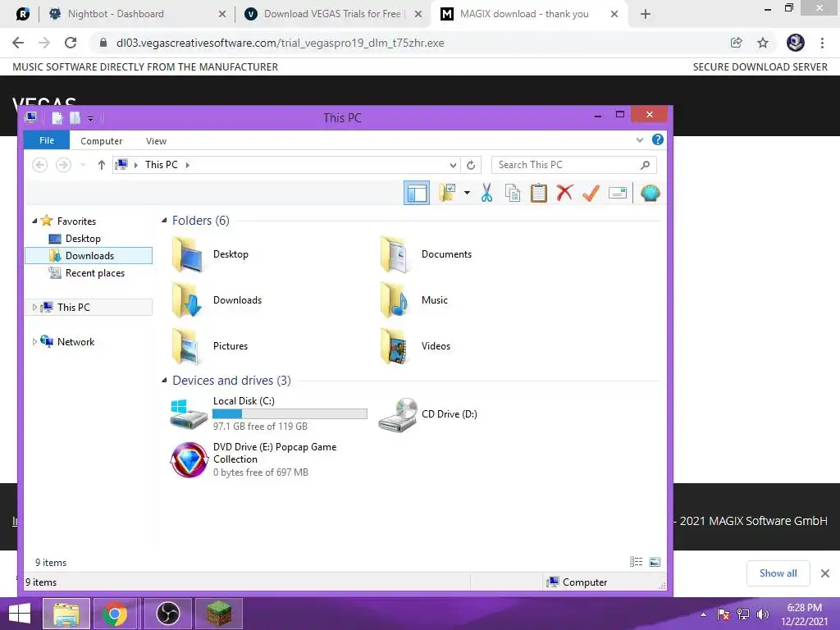Click the Explorer Back arrow
Viewport: 840px width, 630px height.
[39, 165]
